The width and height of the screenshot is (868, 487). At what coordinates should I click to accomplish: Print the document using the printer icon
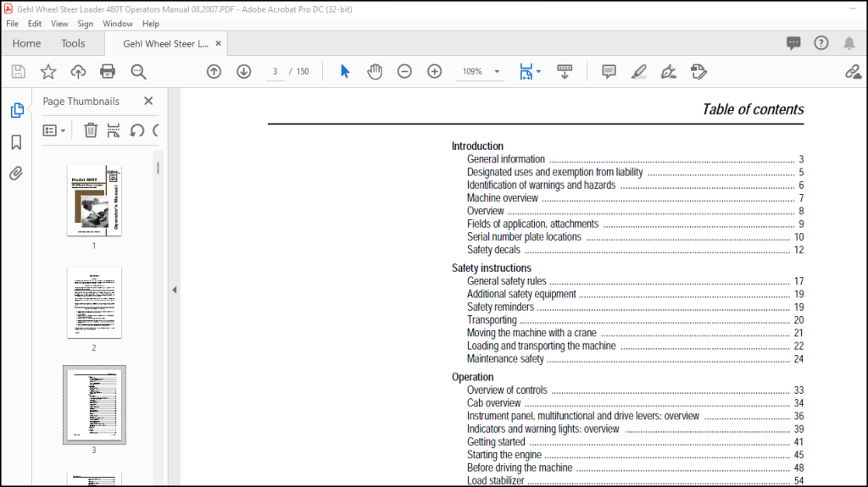[108, 71]
